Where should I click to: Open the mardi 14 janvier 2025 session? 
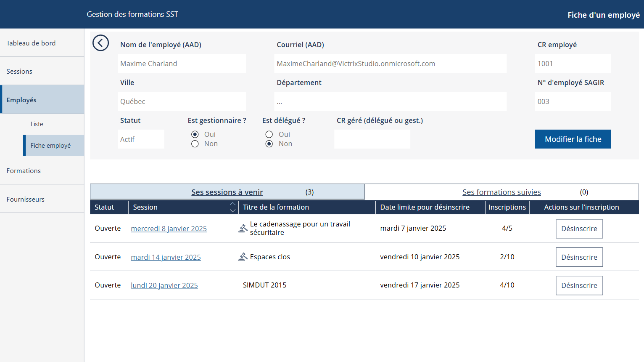(166, 257)
